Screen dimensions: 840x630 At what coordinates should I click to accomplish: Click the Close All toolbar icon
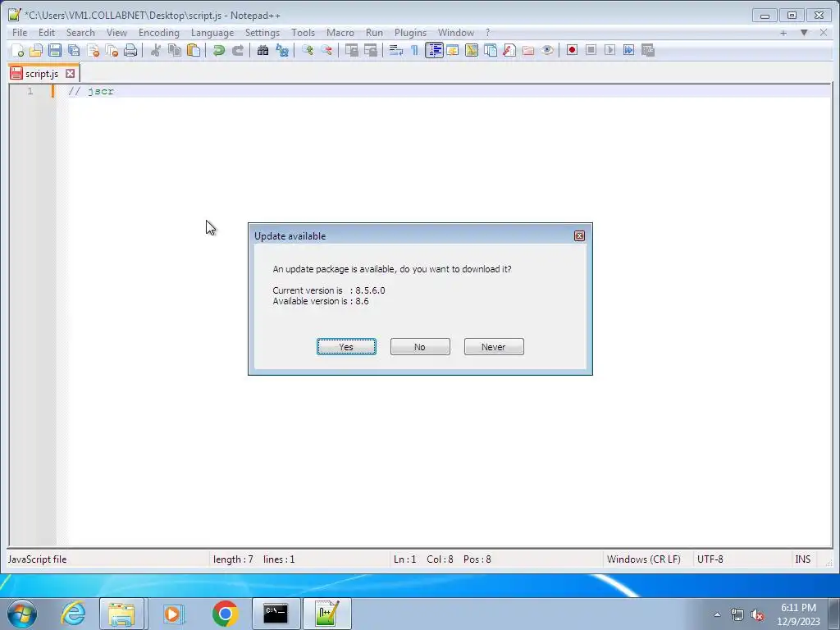pos(112,50)
